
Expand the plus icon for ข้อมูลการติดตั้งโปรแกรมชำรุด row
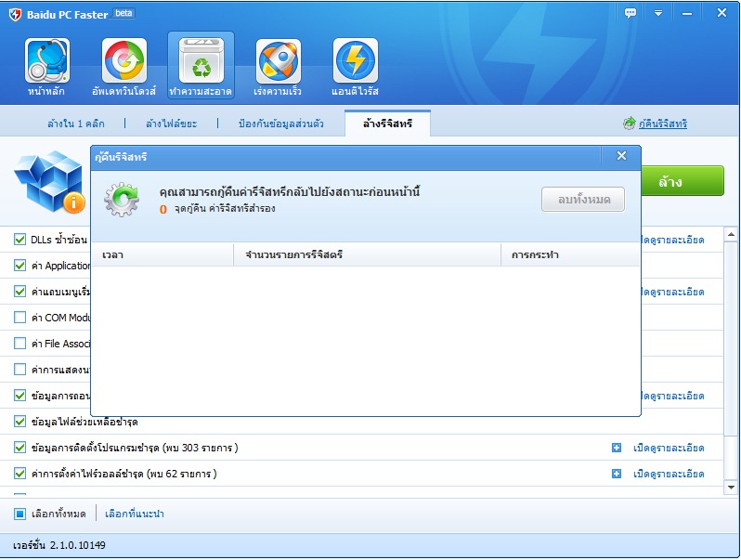pyautogui.click(x=617, y=448)
